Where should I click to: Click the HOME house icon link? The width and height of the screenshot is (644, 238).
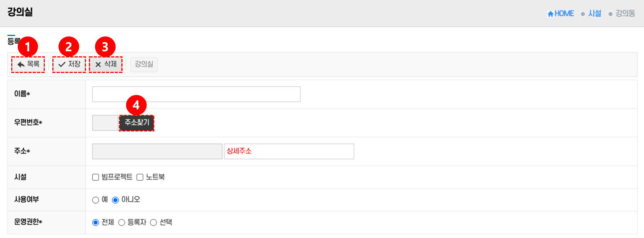click(561, 14)
